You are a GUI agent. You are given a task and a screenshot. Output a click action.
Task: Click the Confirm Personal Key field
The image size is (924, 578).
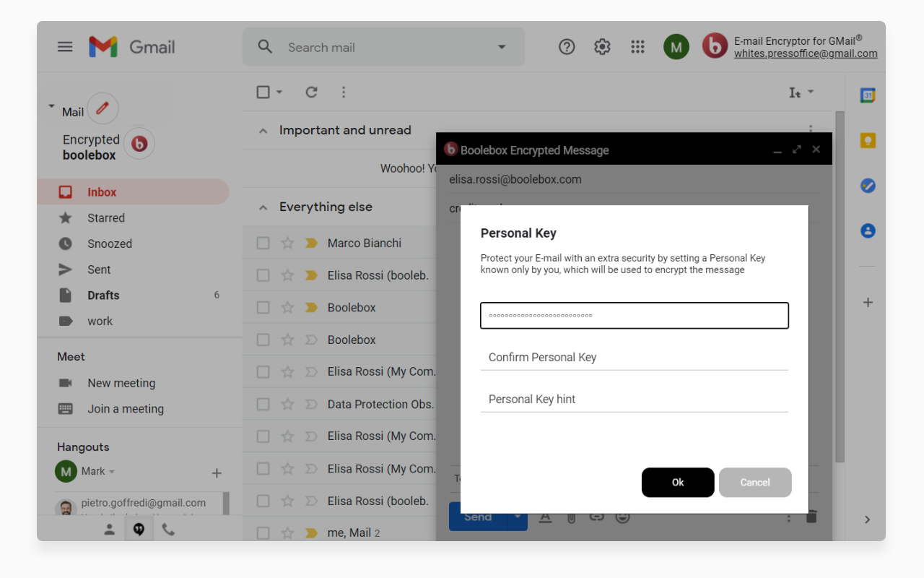[635, 358]
